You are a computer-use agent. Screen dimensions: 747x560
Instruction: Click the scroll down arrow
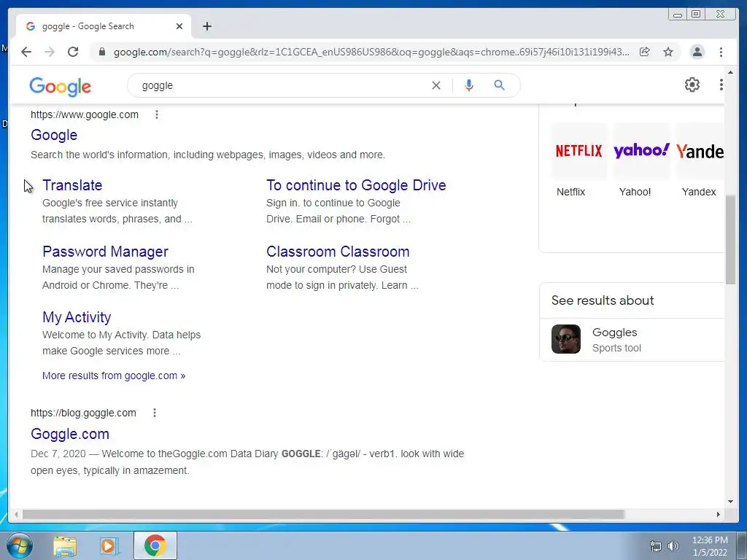coord(731,501)
